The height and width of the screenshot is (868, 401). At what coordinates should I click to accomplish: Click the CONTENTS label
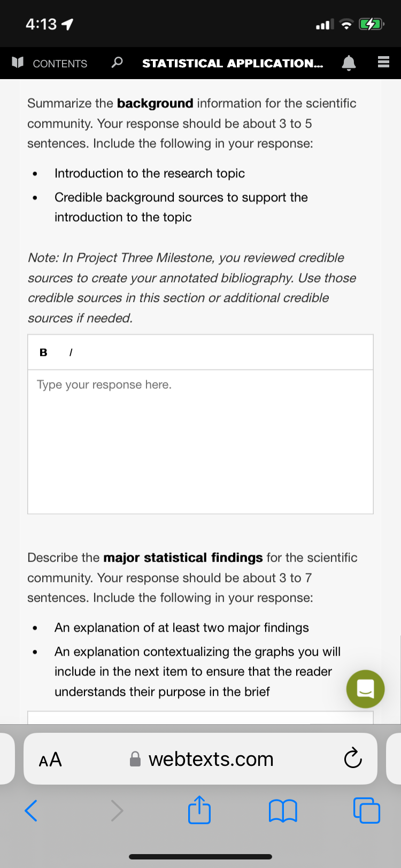coord(60,64)
